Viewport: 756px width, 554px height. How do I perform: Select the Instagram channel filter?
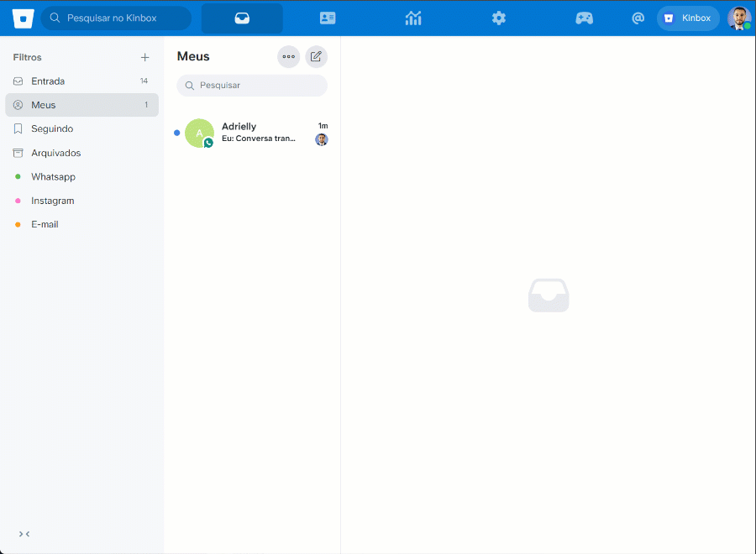click(52, 201)
